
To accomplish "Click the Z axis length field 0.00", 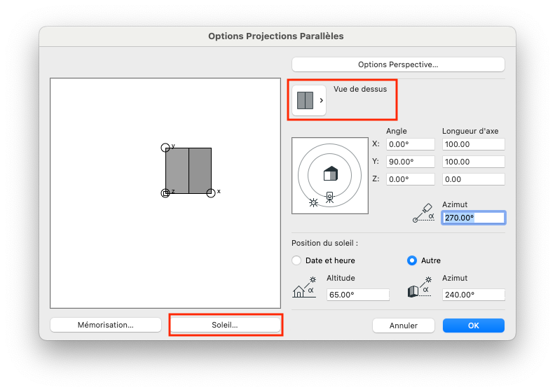I will (x=473, y=179).
